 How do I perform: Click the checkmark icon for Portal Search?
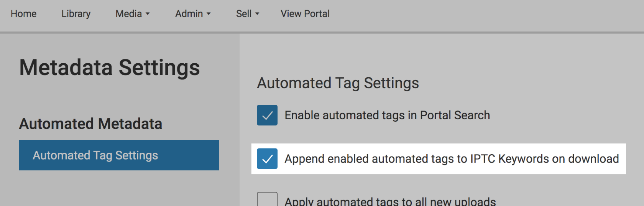coord(267,115)
